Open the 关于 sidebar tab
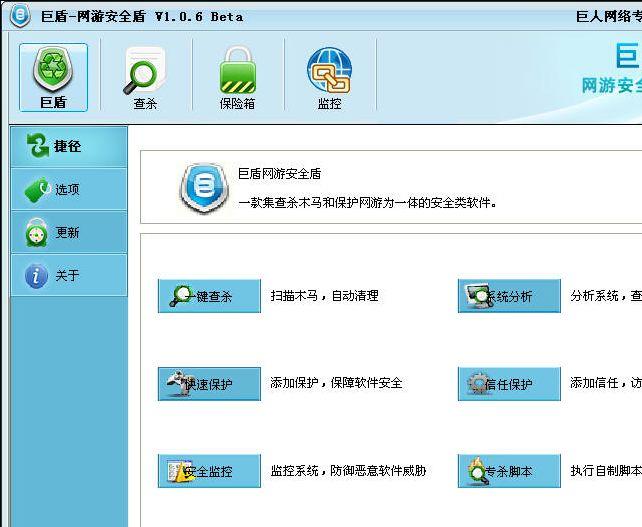 click(69, 275)
